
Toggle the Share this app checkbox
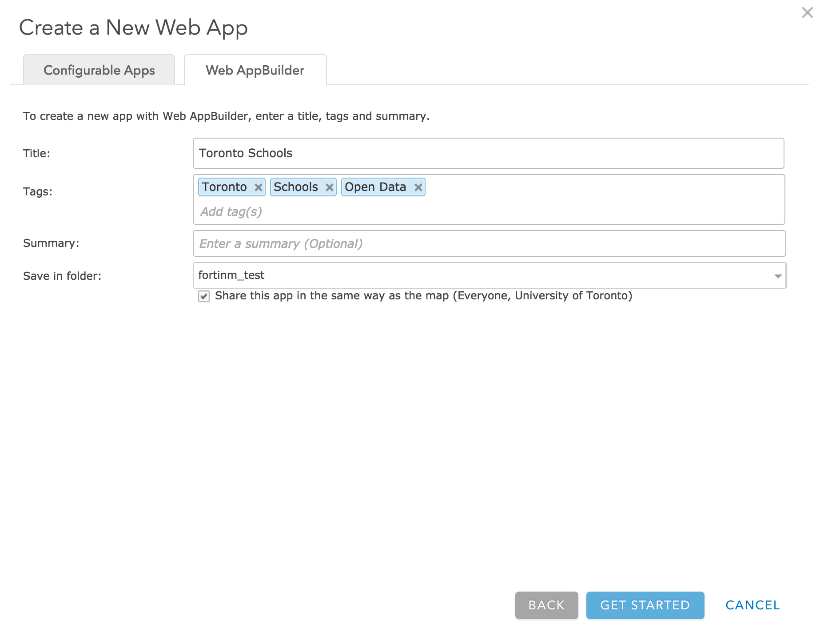coord(204,296)
